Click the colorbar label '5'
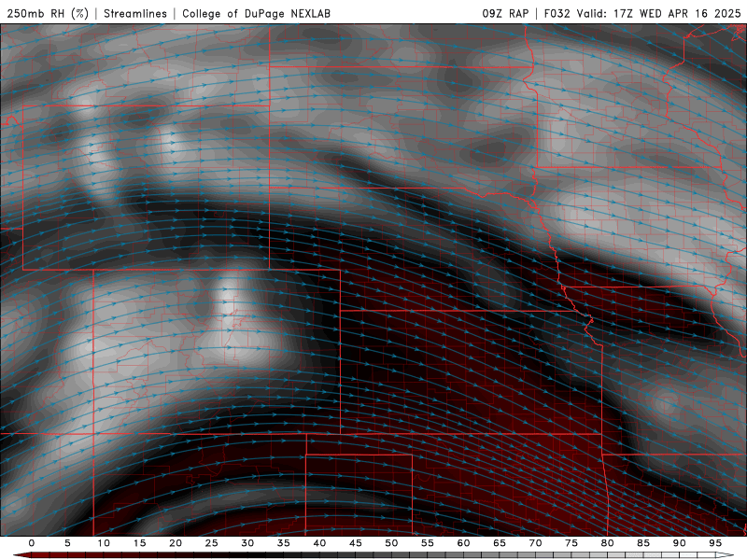The width and height of the screenshot is (747, 560). pos(67,543)
